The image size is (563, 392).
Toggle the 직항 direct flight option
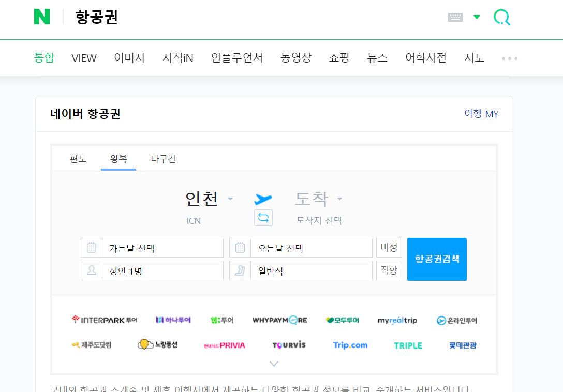389,270
